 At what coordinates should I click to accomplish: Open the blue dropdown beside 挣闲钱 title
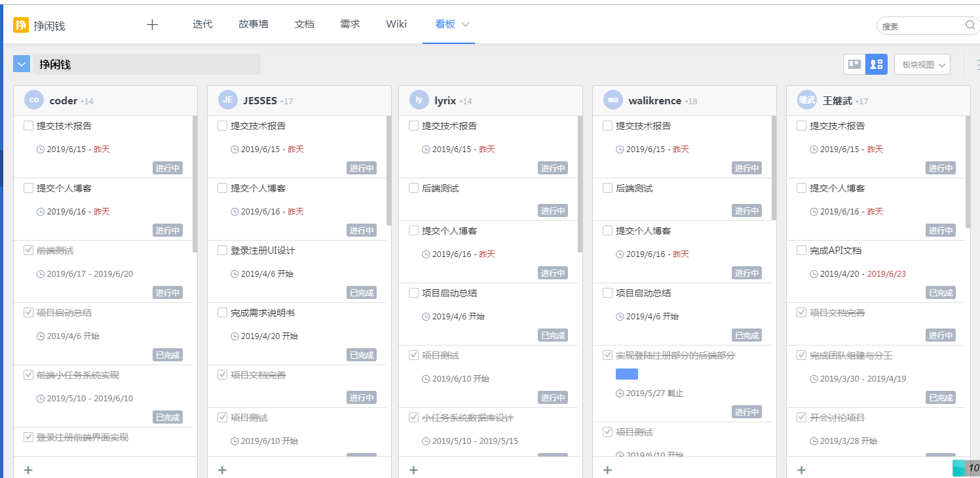point(22,64)
